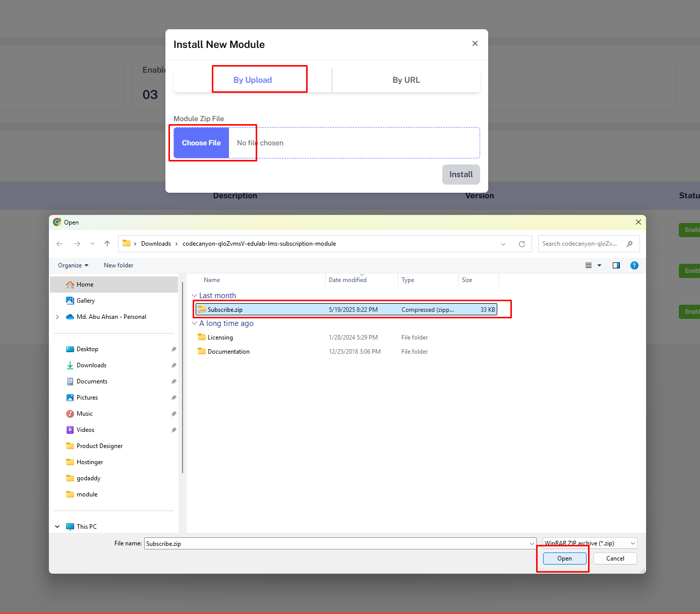This screenshot has height=614, width=700.
Task: Toggle the preview pane
Action: [616, 265]
